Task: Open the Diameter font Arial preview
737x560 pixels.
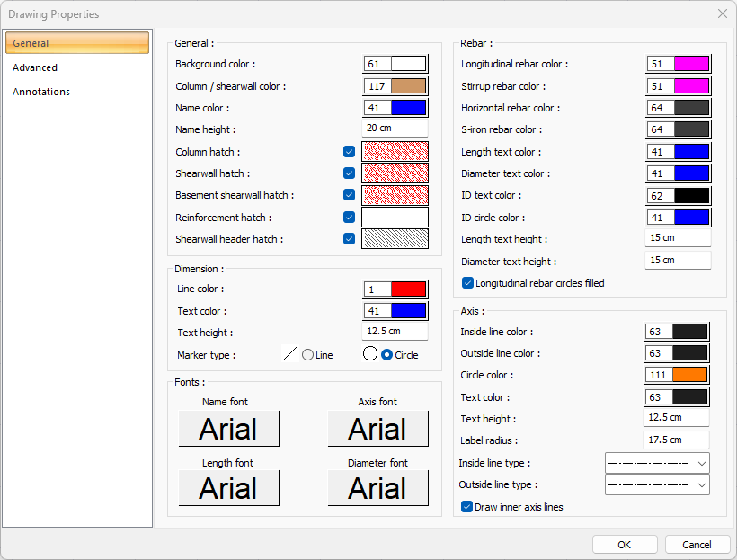Action: (x=377, y=488)
